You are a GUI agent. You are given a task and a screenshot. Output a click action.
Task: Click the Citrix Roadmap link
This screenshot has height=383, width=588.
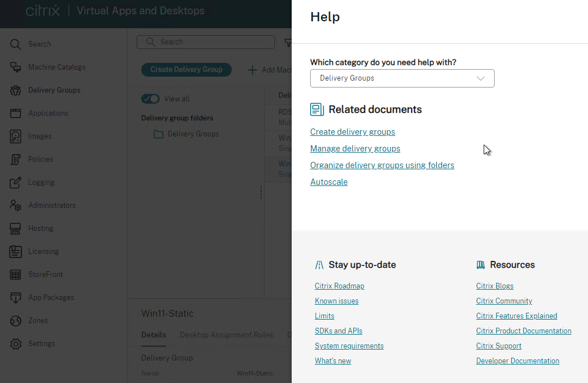point(339,286)
